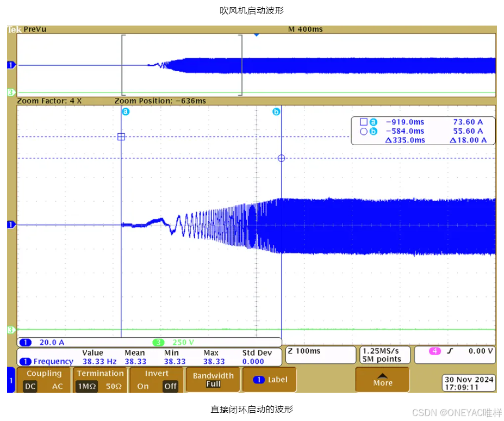Viewport: 504px width, 421px height.
Task: Click channel 1 ground marker in zoom view
Action: point(11,225)
